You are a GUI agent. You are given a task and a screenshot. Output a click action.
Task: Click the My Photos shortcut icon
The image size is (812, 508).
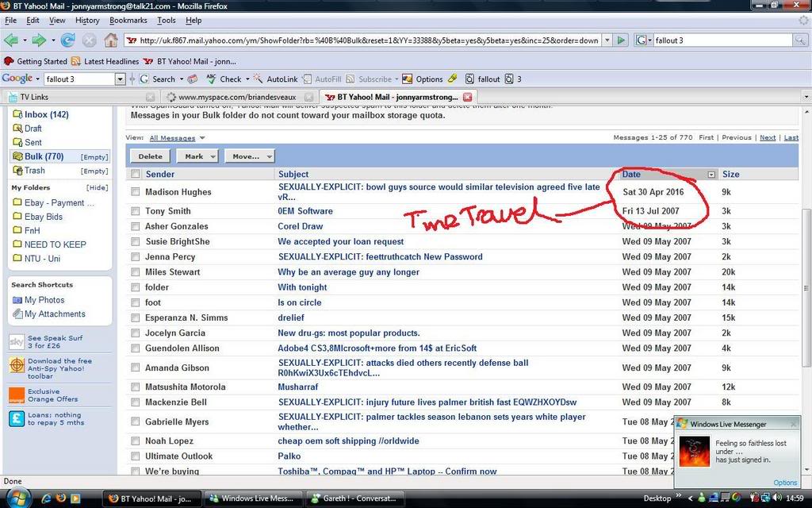[17, 300]
